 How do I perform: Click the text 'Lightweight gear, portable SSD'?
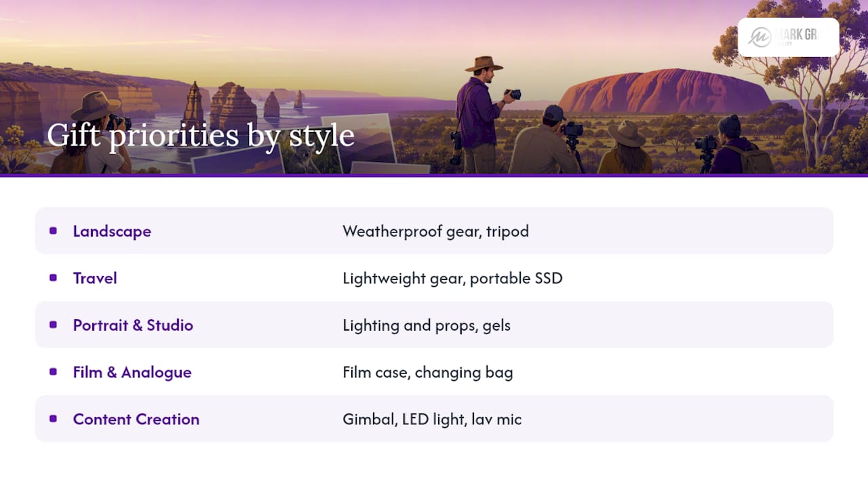(x=452, y=279)
